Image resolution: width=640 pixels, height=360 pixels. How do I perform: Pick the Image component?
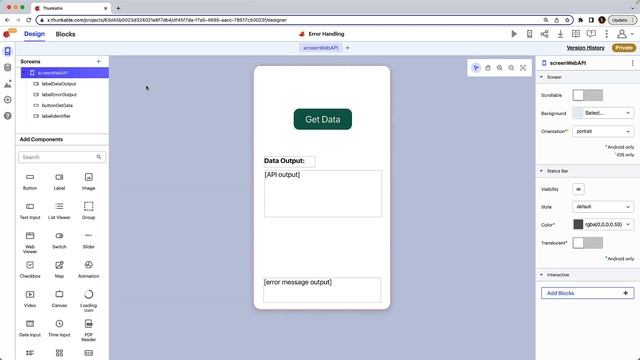click(89, 182)
